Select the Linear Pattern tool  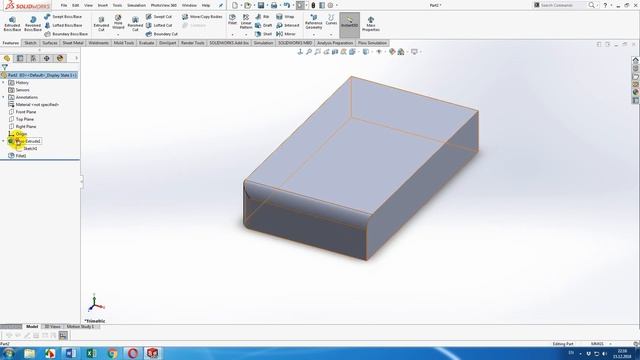coord(246,21)
